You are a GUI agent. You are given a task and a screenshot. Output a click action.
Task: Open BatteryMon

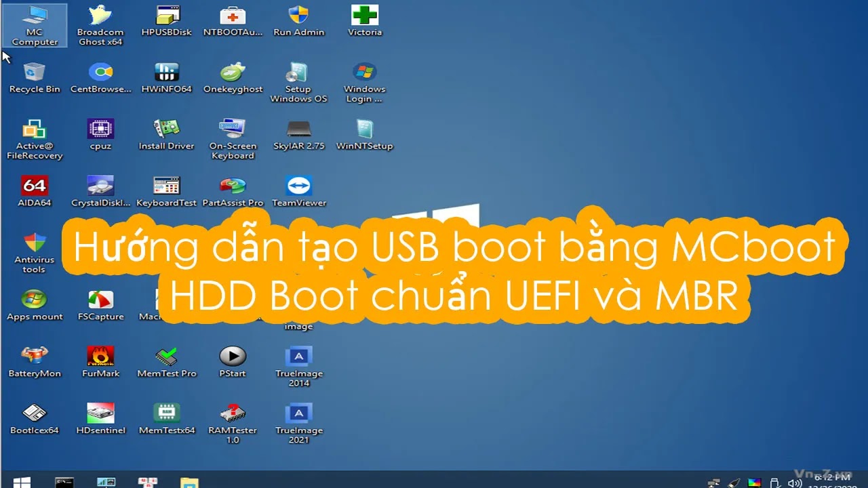(x=35, y=362)
